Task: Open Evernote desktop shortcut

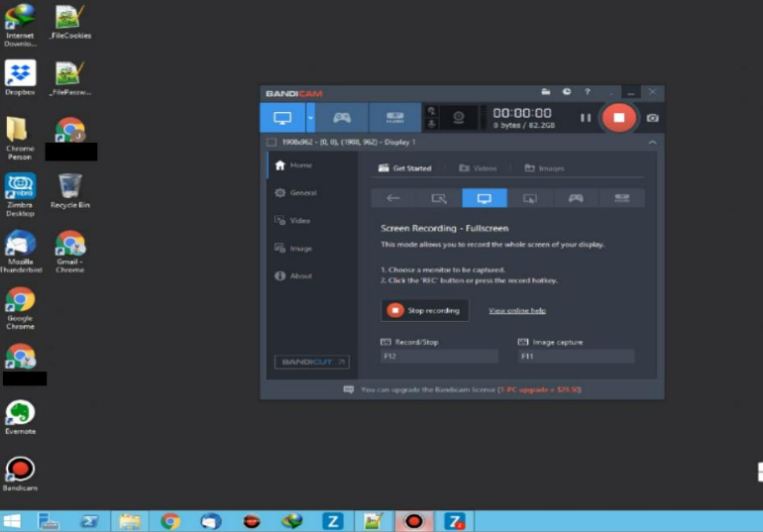Action: pos(20,417)
